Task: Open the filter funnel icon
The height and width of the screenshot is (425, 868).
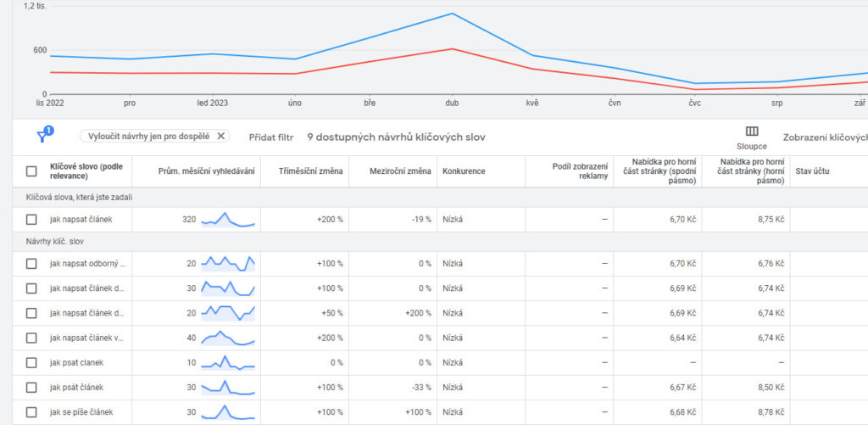Action: [43, 136]
